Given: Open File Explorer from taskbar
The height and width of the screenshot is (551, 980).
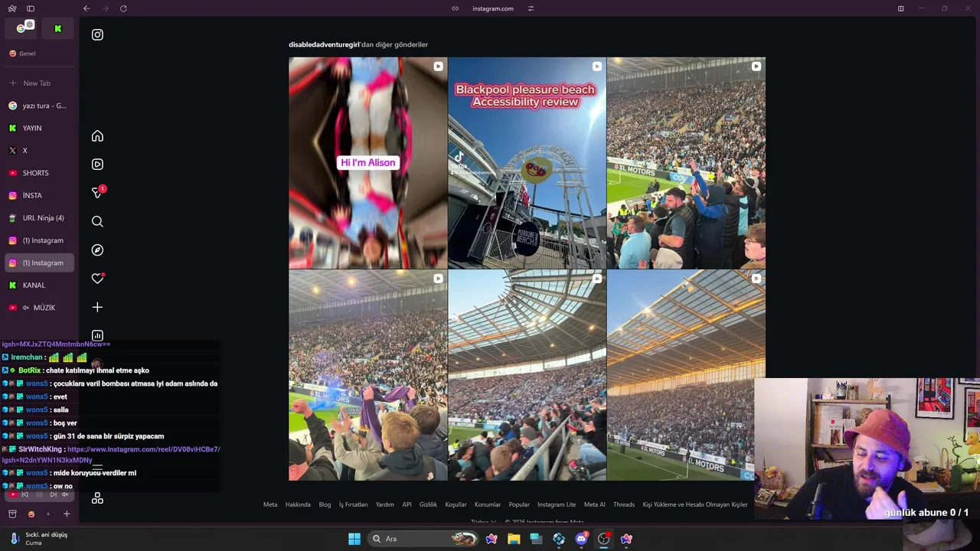Looking at the screenshot, I should [514, 539].
